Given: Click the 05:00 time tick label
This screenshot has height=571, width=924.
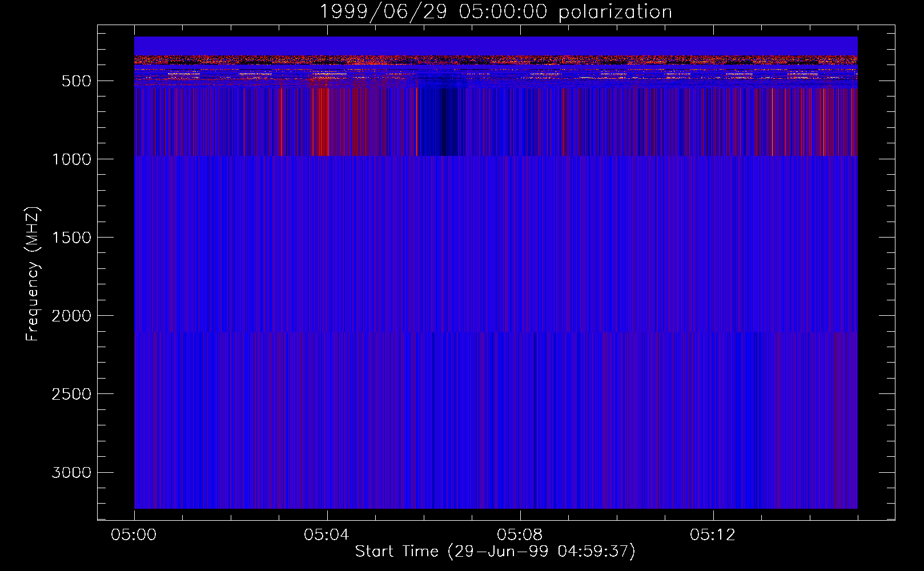Looking at the screenshot, I should pyautogui.click(x=134, y=535).
